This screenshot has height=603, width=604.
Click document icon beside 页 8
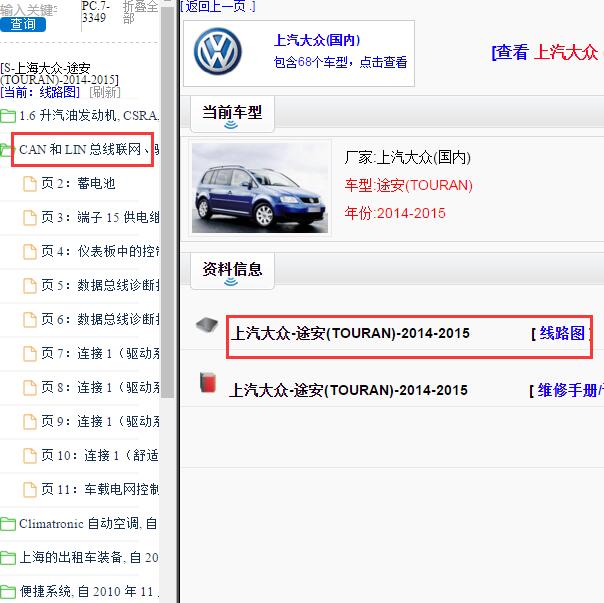(30, 388)
